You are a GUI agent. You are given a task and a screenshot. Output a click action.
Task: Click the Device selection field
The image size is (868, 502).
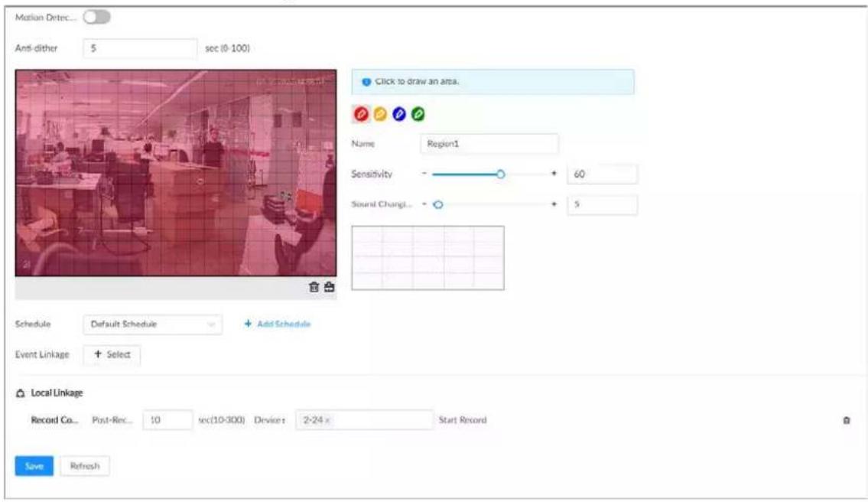click(x=364, y=420)
